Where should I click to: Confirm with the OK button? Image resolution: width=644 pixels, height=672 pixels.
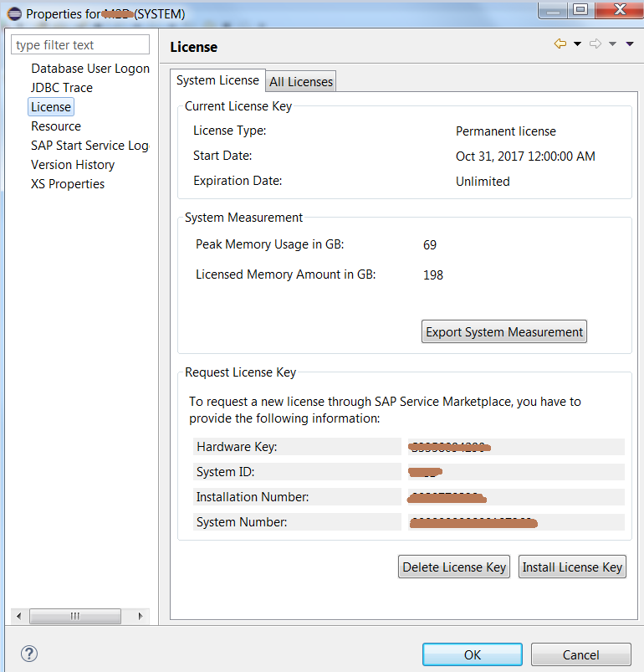473,654
